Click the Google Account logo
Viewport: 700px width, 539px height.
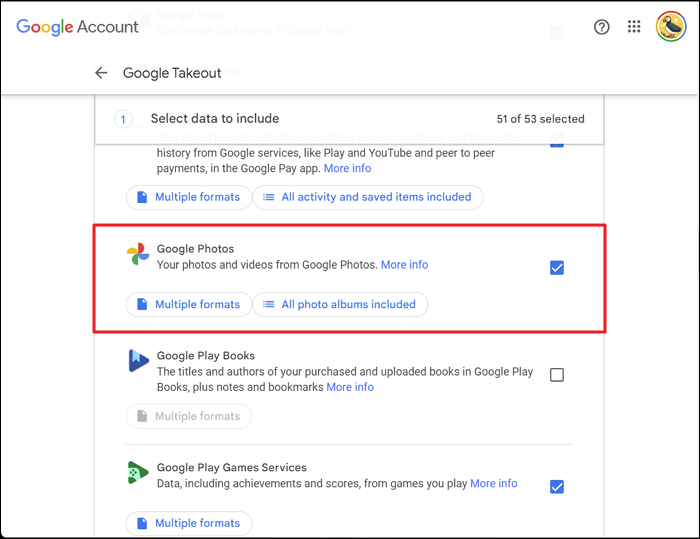tap(77, 27)
